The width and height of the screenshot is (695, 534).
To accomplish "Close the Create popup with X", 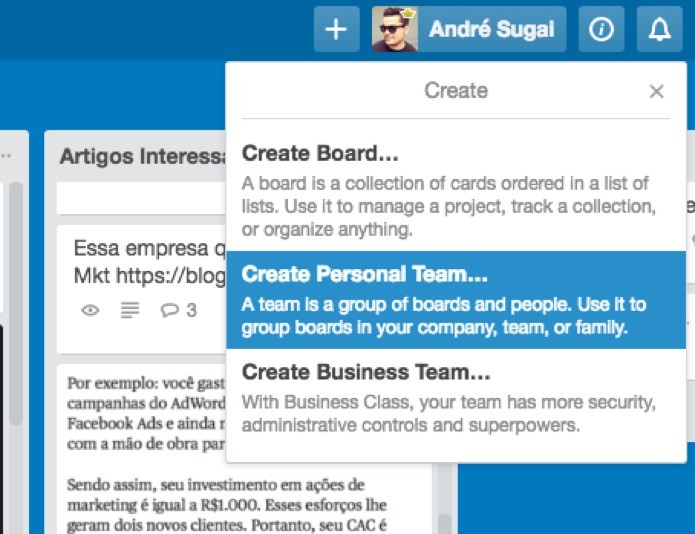I will click(x=656, y=91).
